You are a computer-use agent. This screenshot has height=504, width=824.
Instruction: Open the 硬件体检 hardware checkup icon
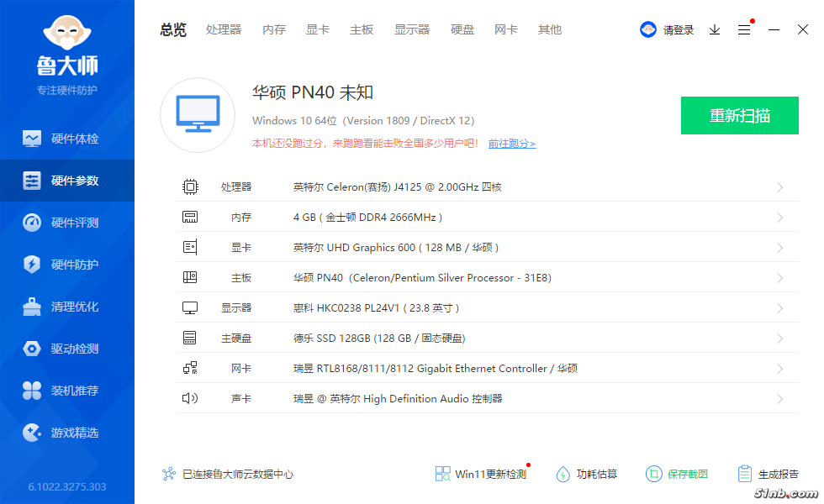[x=32, y=139]
